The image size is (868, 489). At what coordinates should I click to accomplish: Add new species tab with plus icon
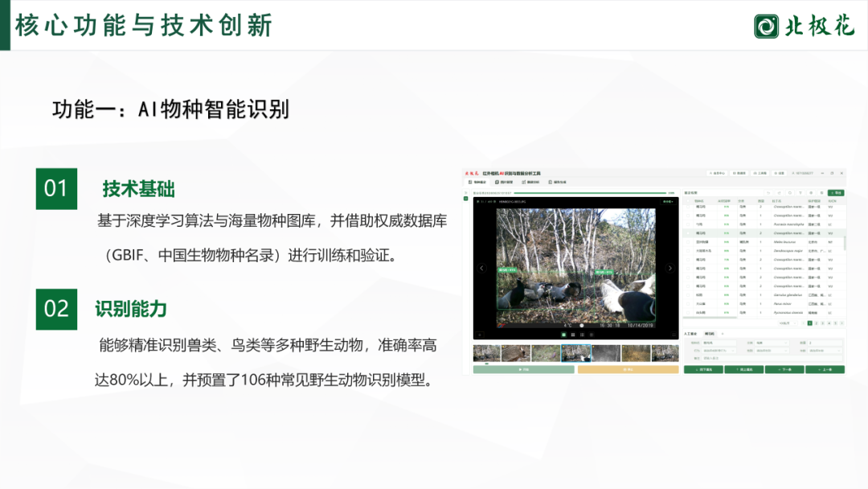(723, 334)
